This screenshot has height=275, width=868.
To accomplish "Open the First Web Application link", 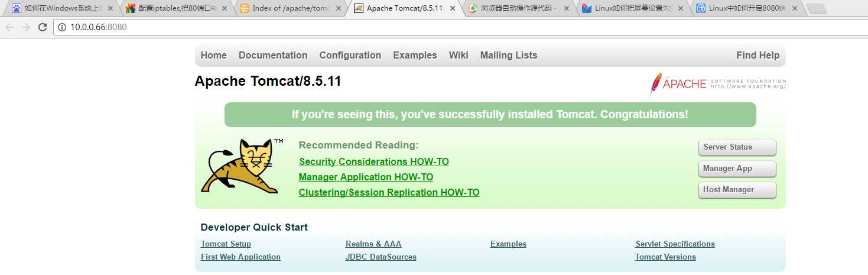I will 240,257.
